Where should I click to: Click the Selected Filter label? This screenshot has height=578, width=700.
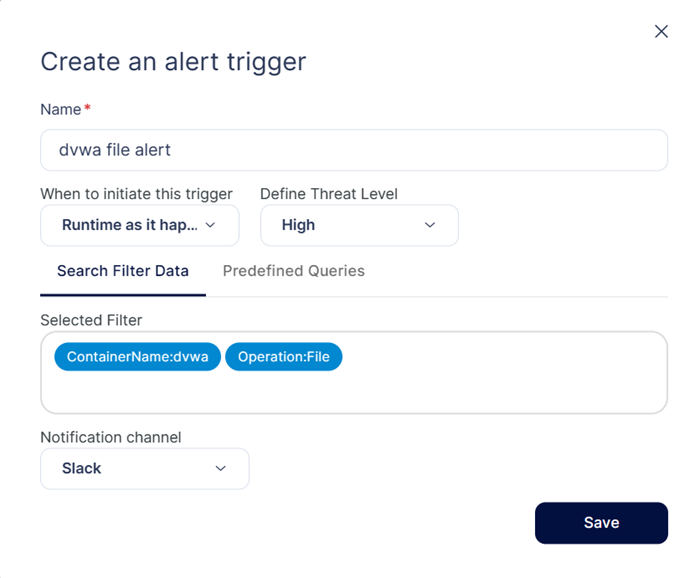[91, 320]
